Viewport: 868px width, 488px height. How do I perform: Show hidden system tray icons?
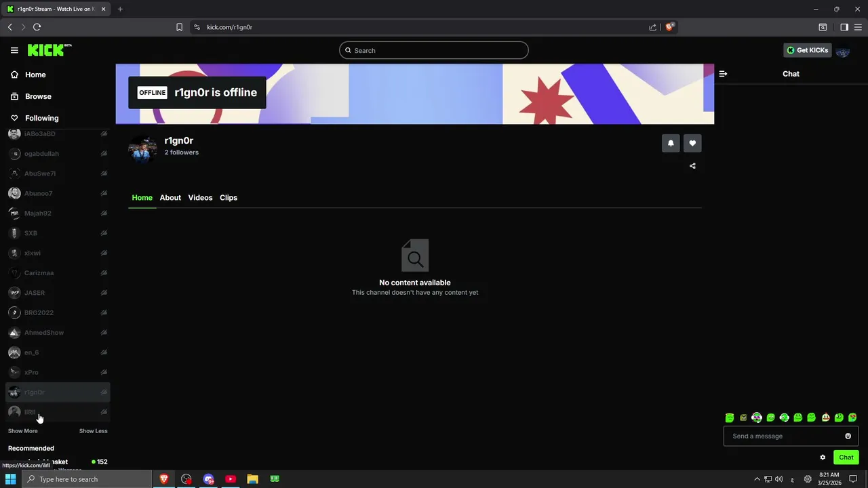[757, 479]
